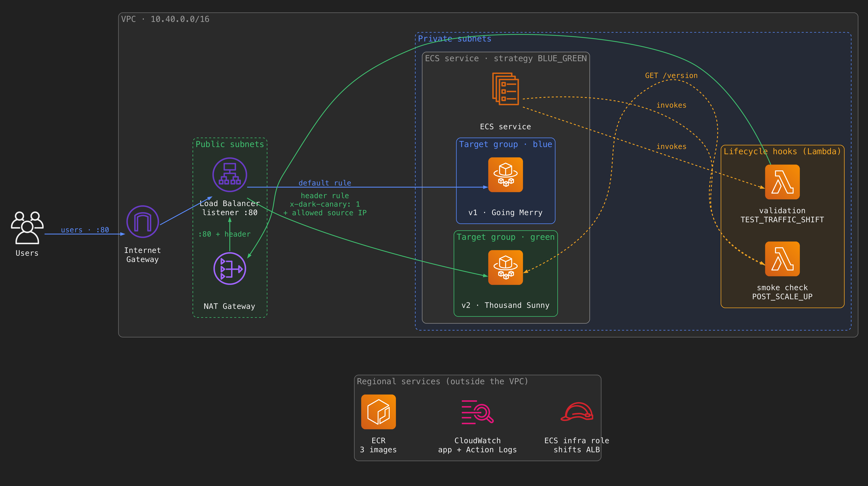Image resolution: width=868 pixels, height=486 pixels.
Task: Select the validation Lambda icon
Action: tap(782, 182)
